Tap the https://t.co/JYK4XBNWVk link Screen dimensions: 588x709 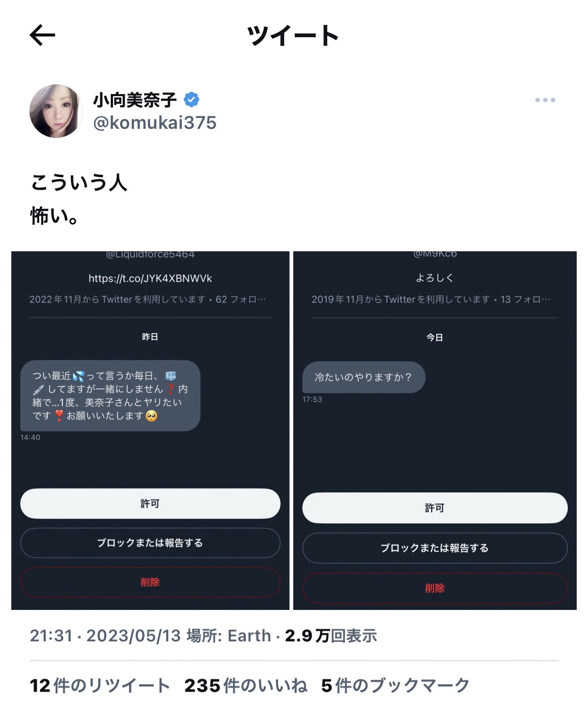click(x=150, y=278)
